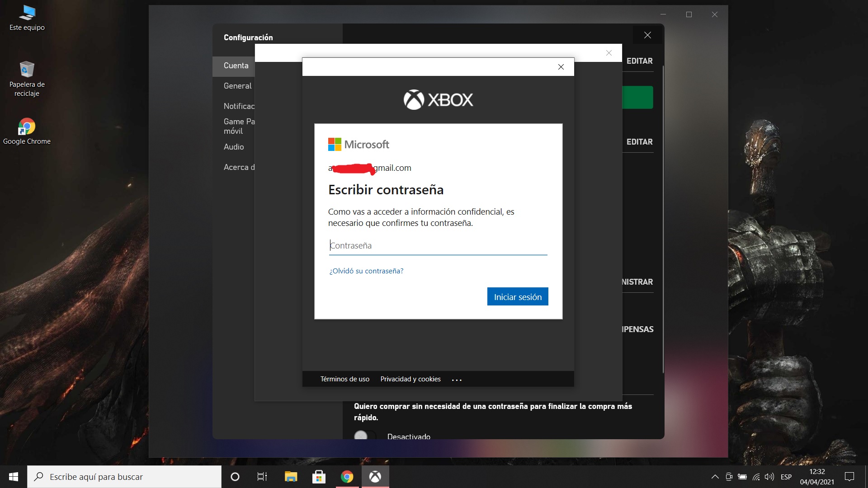The image size is (868, 488).
Task: Toggle the password-free purchase switch (Desactivado)
Action: tap(365, 435)
